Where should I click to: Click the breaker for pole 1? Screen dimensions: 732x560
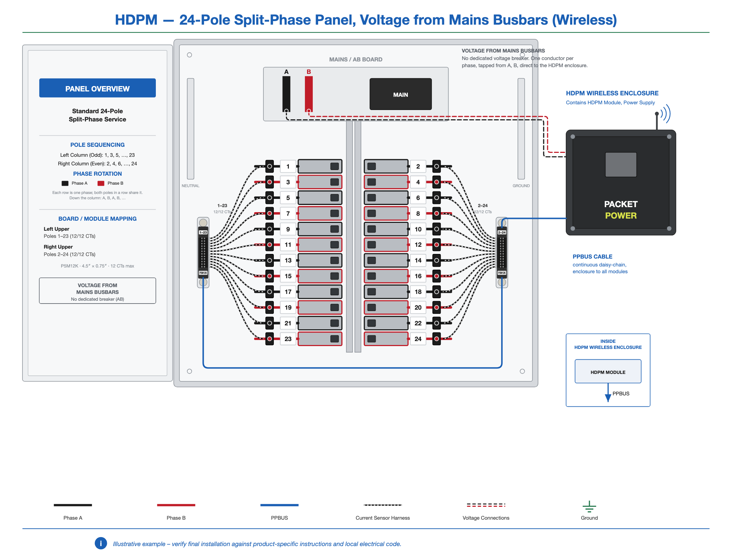coord(320,166)
